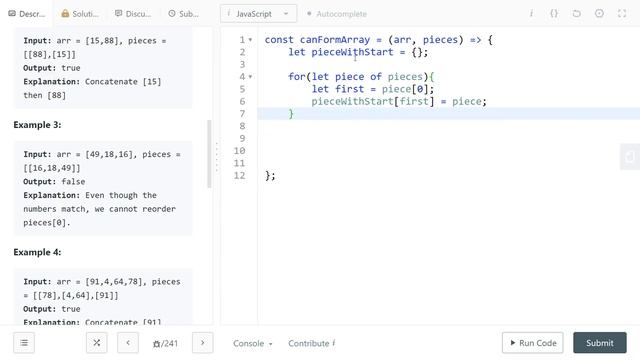Collapse the code fold arrow on line 1
The height and width of the screenshot is (360, 640).
[250, 40]
